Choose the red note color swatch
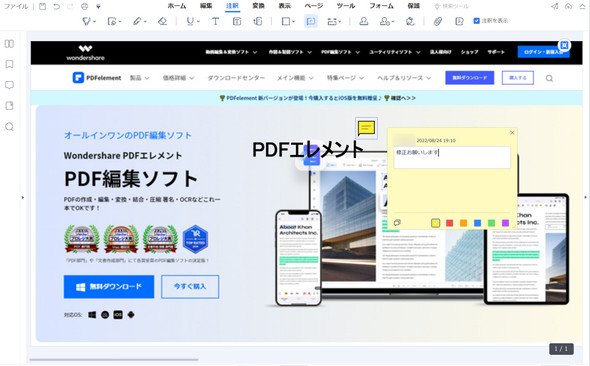Image resolution: width=590 pixels, height=366 pixels. pos(449,223)
